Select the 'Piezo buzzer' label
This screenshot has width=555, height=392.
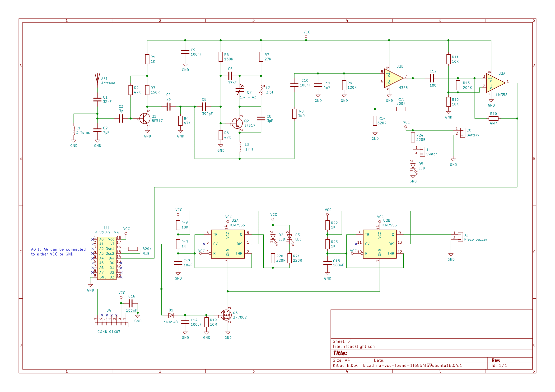pos(476,239)
